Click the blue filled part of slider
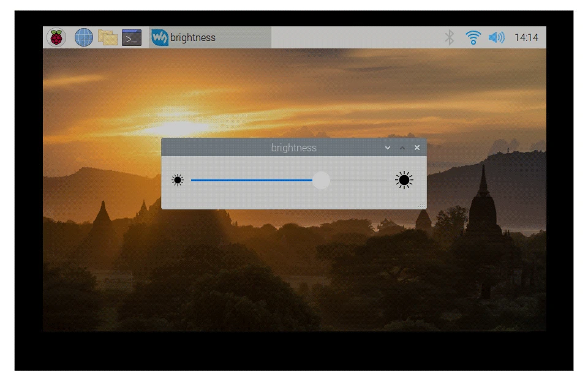The width and height of the screenshot is (588, 387). 251,180
